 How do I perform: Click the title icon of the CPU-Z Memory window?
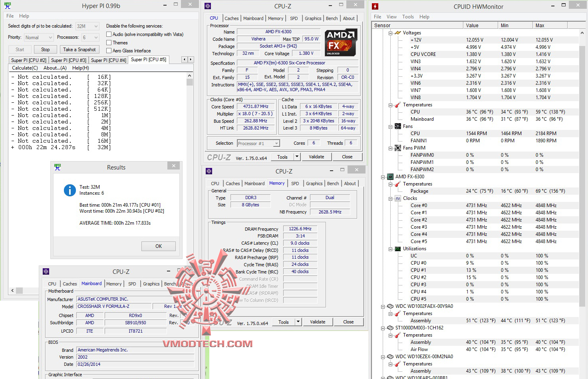209,171
